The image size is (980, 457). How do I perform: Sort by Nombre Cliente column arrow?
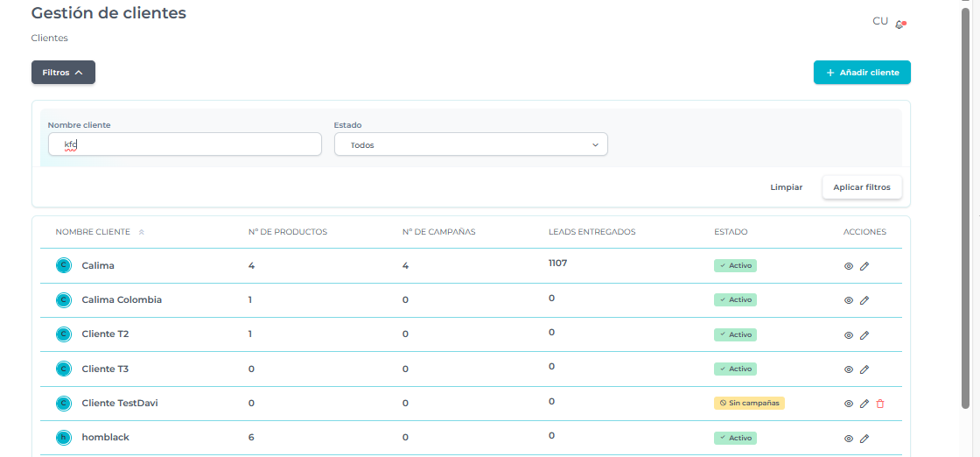pyautogui.click(x=142, y=232)
